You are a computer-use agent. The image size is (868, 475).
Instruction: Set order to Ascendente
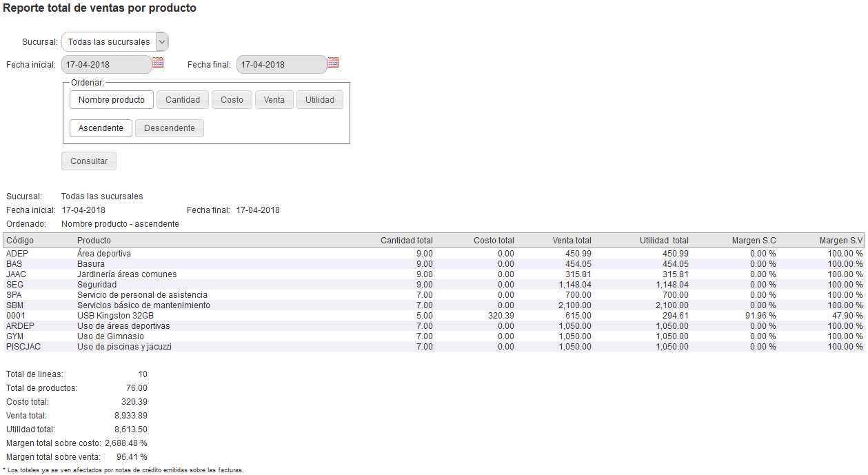click(x=101, y=128)
